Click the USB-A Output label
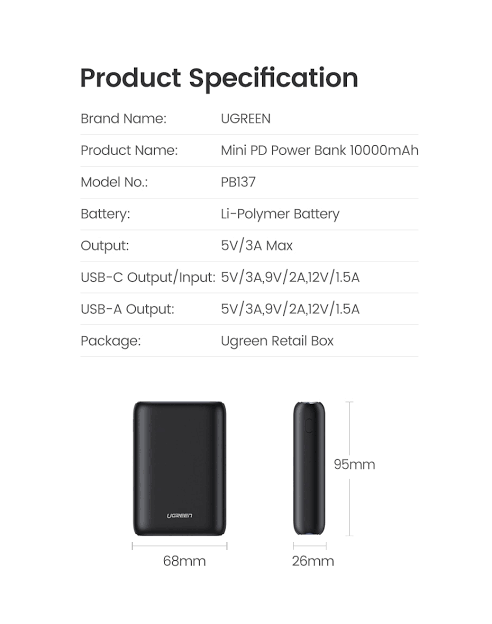Image resolution: width=492 pixels, height=624 pixels. tap(127, 309)
